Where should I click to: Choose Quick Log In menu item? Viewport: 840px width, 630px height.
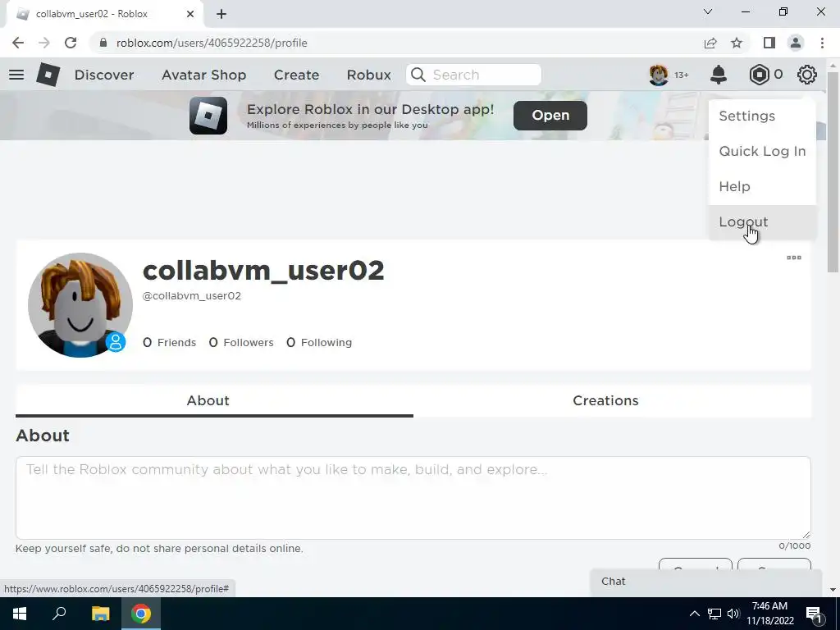point(762,151)
